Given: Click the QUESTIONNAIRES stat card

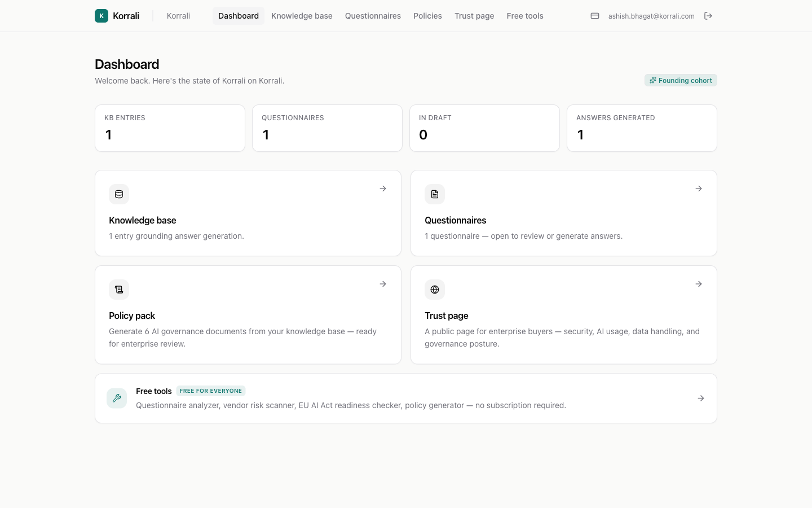Looking at the screenshot, I should click(x=327, y=128).
